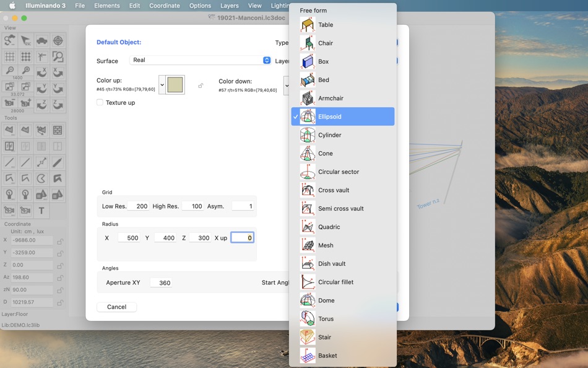Choose Free form at top of list
The image size is (588, 368).
coord(343,11)
